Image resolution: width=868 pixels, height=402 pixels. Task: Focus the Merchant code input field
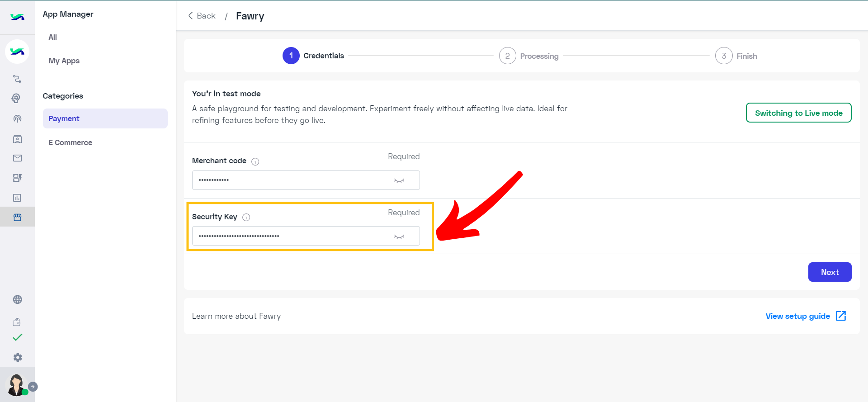(306, 180)
